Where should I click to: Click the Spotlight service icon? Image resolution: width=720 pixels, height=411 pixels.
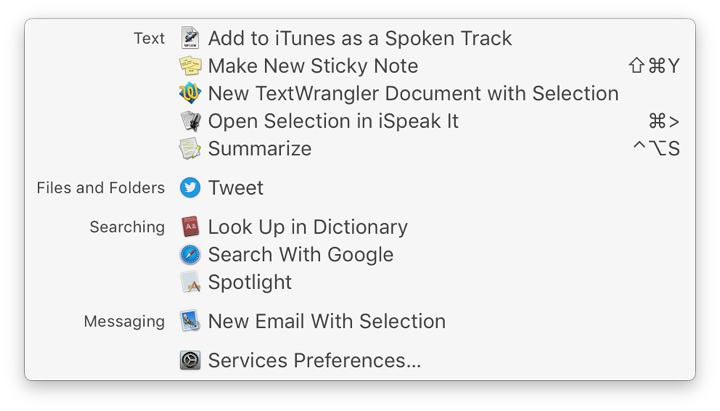click(190, 282)
